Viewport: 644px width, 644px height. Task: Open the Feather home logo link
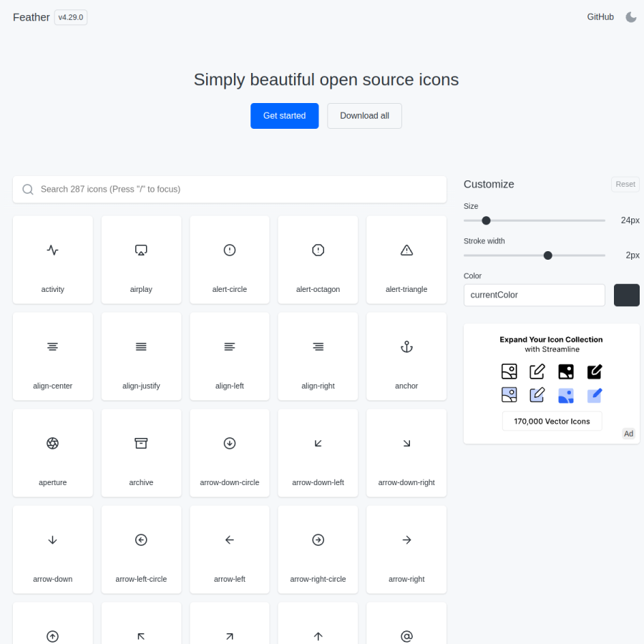point(31,17)
